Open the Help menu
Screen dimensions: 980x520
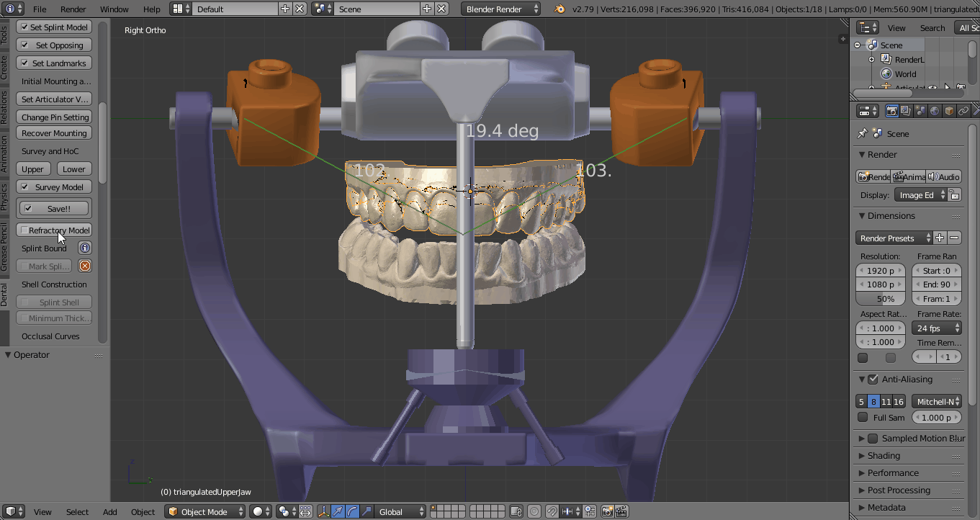tap(152, 9)
